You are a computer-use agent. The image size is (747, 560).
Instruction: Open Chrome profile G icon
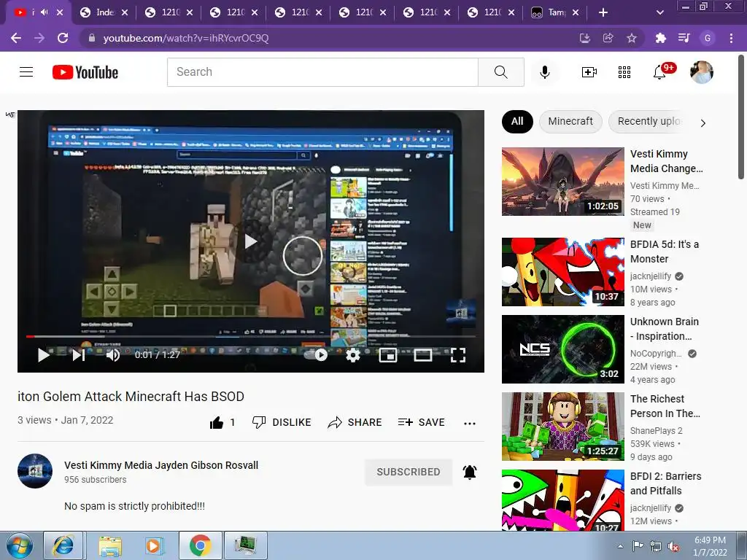[x=708, y=38]
